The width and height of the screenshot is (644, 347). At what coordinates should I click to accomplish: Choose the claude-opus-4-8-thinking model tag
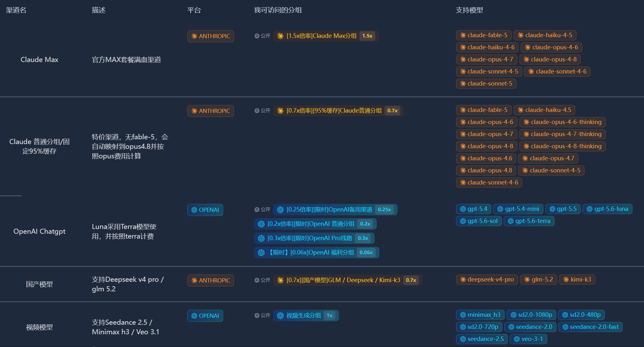pos(562,146)
